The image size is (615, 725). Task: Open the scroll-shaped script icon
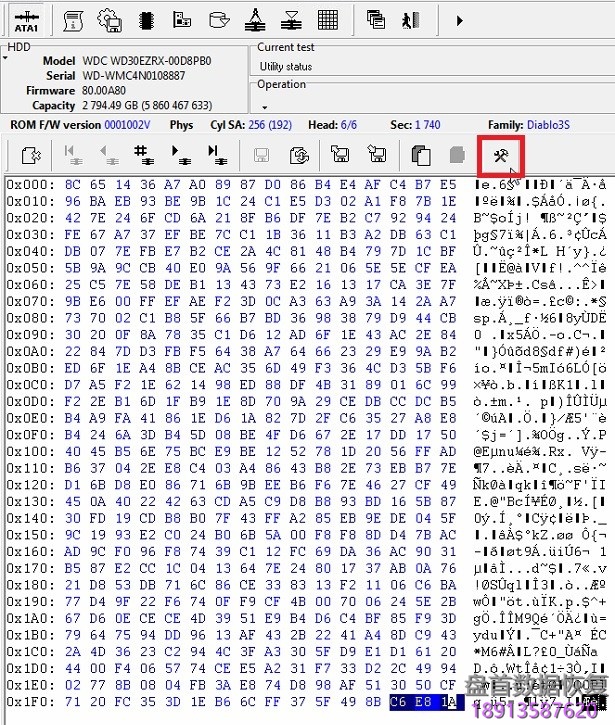click(73, 21)
